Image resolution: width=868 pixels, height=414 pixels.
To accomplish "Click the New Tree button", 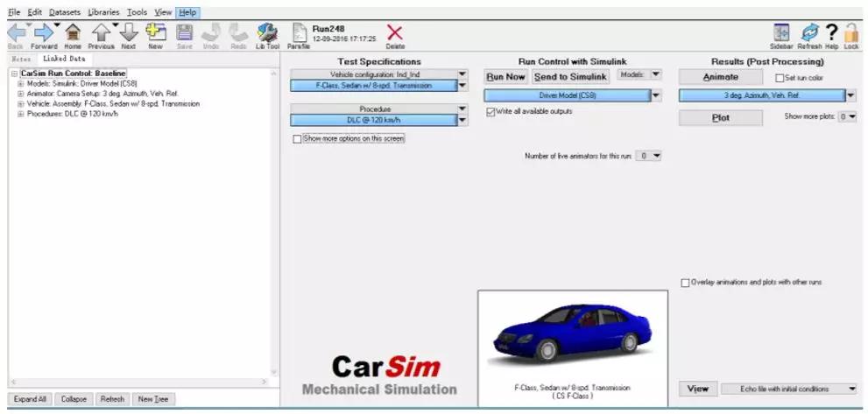I will [154, 399].
